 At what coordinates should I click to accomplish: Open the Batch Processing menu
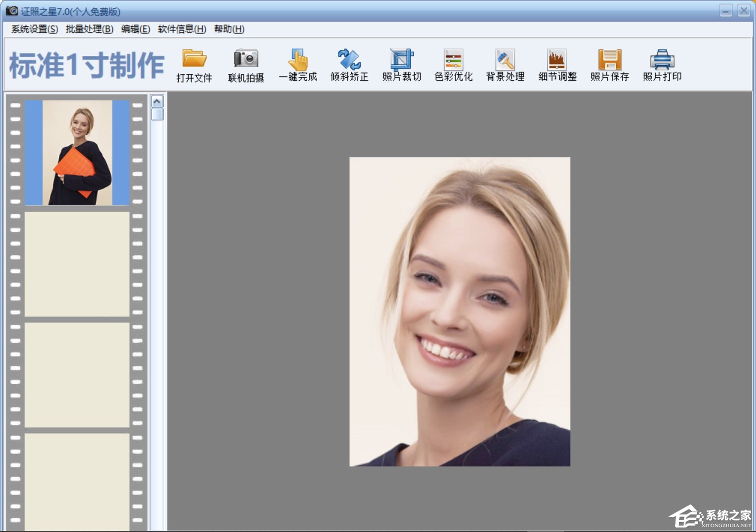pyautogui.click(x=89, y=29)
